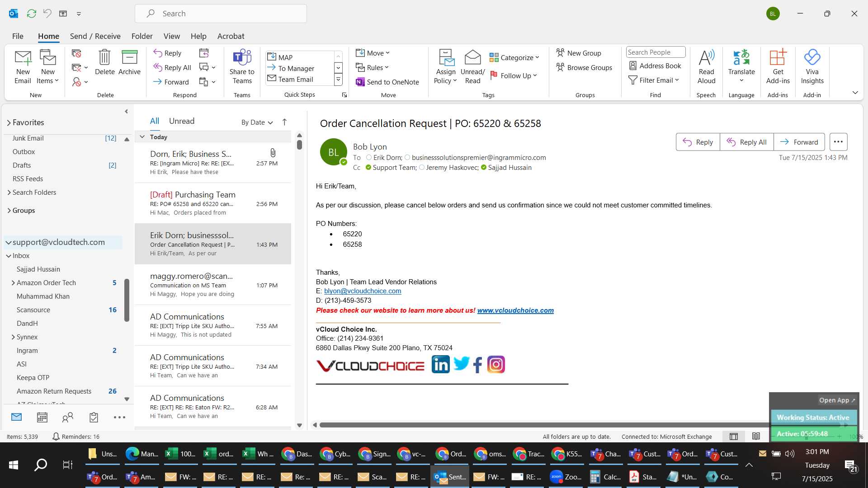This screenshot has height=488, width=868.
Task: Open the Address Book
Action: tap(655, 66)
